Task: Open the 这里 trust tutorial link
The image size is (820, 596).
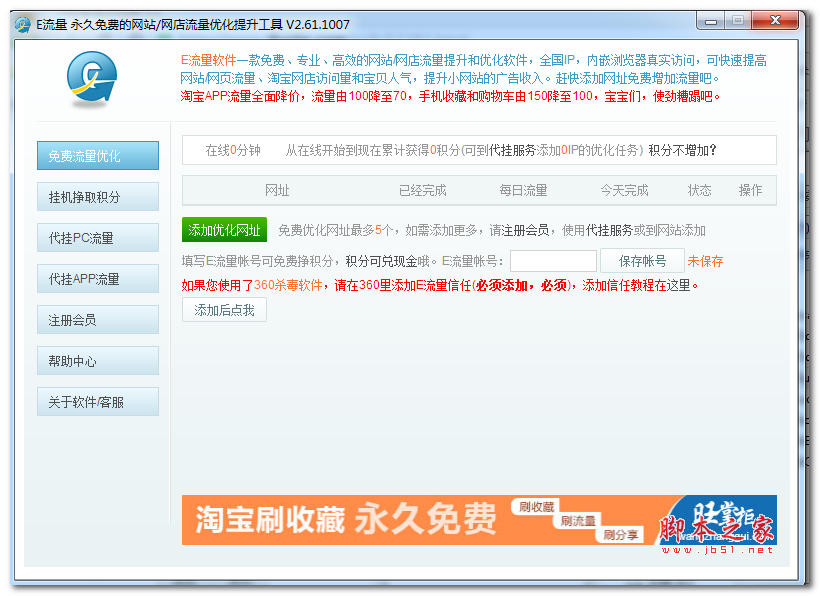Action: tap(678, 285)
